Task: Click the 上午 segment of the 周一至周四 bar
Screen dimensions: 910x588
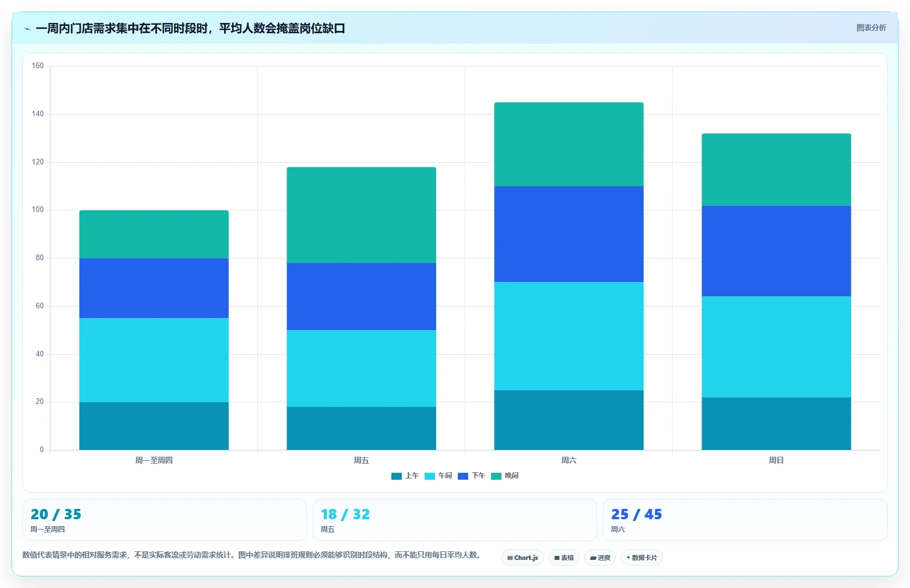Action: click(154, 426)
